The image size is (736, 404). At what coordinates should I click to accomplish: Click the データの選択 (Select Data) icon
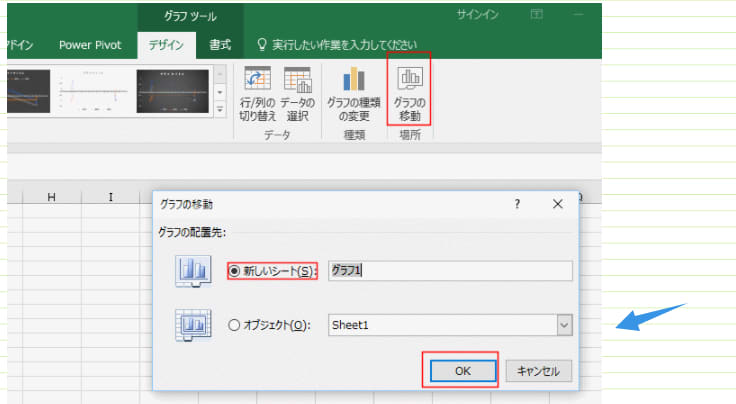point(297,80)
